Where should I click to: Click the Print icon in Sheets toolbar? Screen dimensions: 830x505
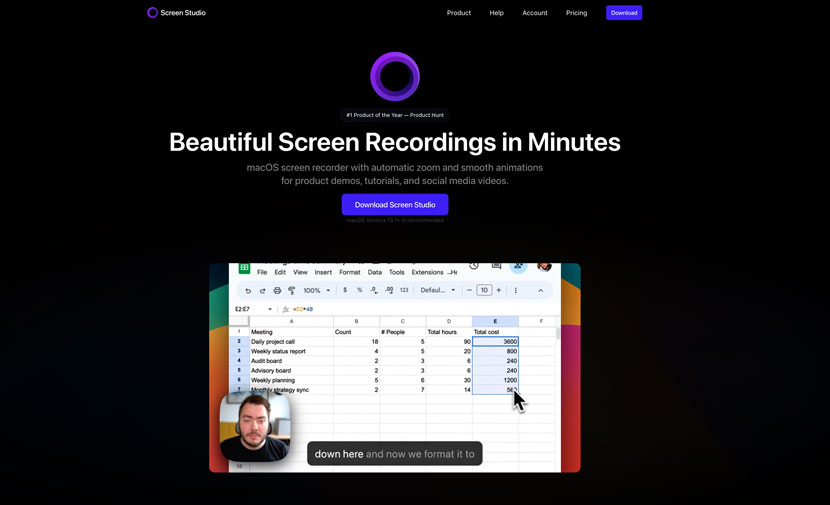[277, 291]
